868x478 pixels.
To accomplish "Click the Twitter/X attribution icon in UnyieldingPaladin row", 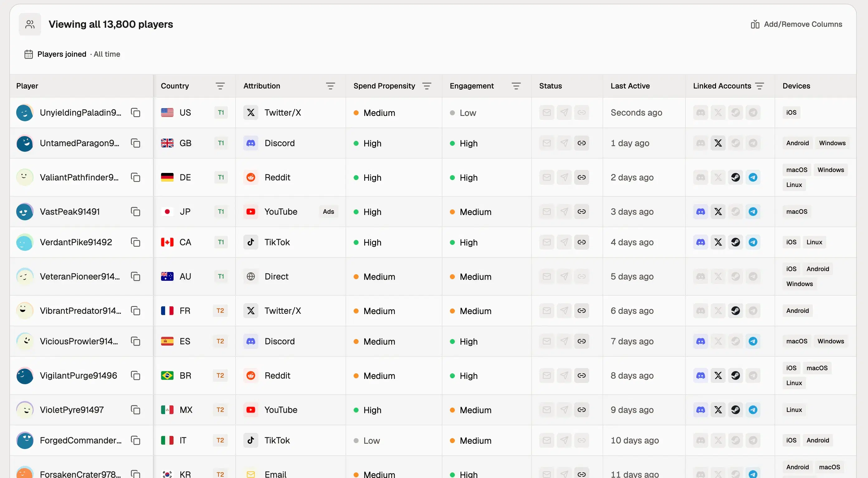I will pyautogui.click(x=251, y=112).
